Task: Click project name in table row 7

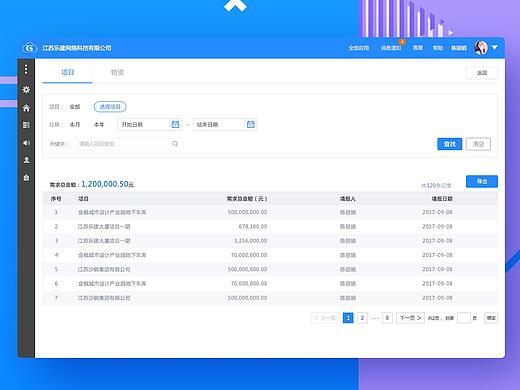Action: point(104,298)
